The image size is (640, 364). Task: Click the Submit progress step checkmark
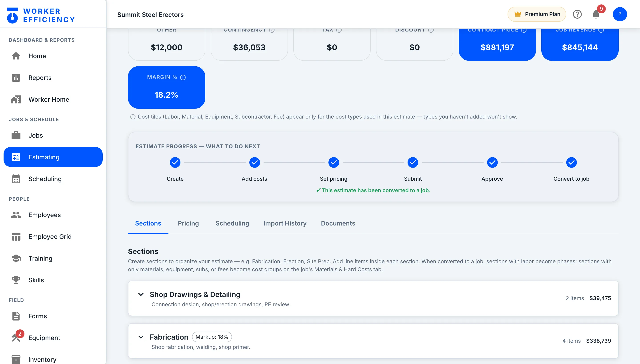pos(413,163)
